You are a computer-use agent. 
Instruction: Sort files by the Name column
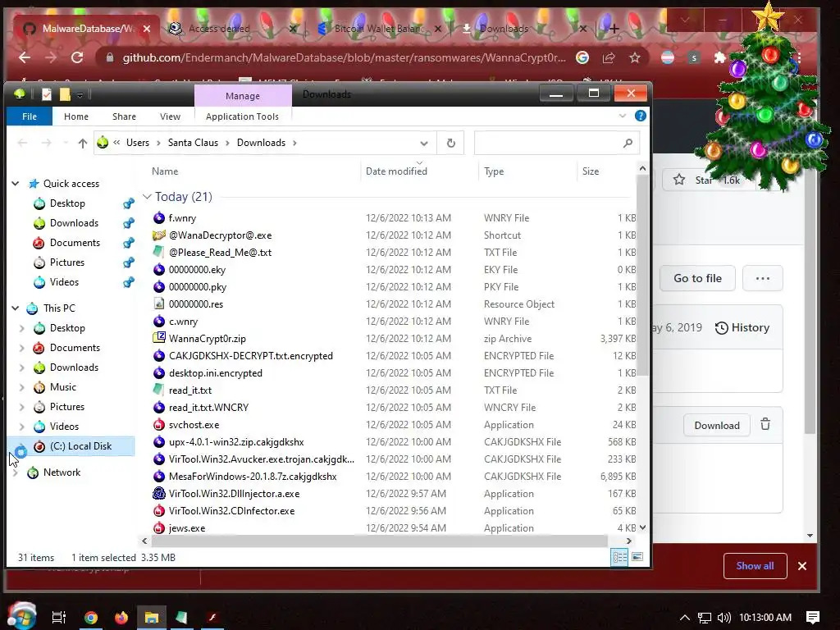165,171
